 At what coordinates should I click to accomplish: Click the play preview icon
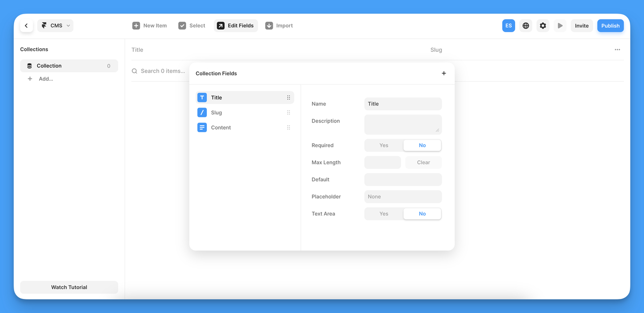point(560,26)
